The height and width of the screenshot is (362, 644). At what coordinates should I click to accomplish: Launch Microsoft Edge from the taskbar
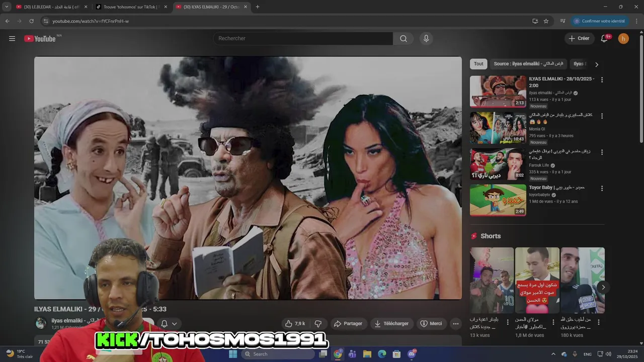click(382, 354)
